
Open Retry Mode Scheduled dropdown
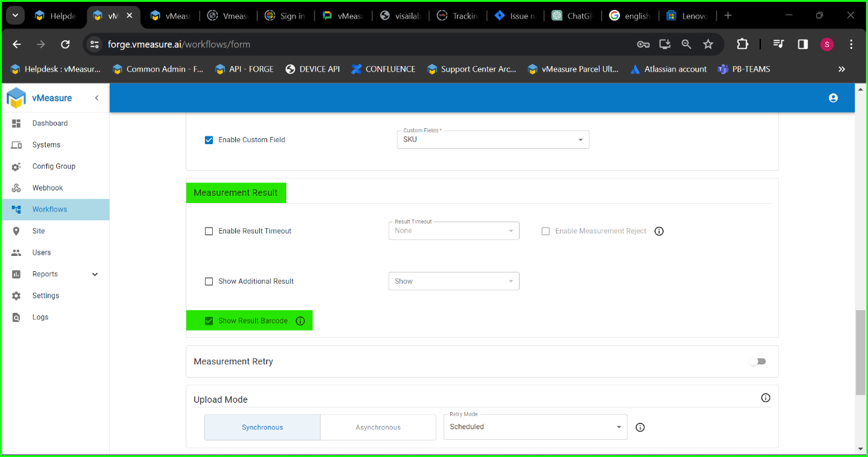pos(535,427)
